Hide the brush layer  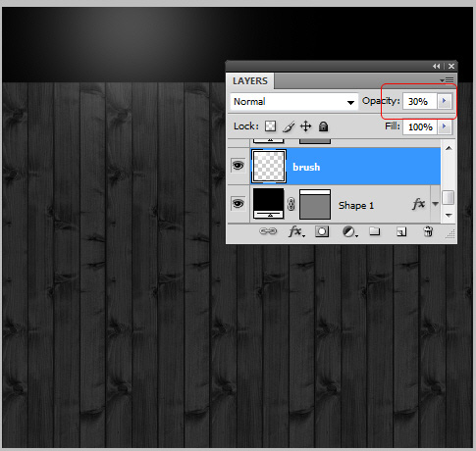pyautogui.click(x=238, y=166)
